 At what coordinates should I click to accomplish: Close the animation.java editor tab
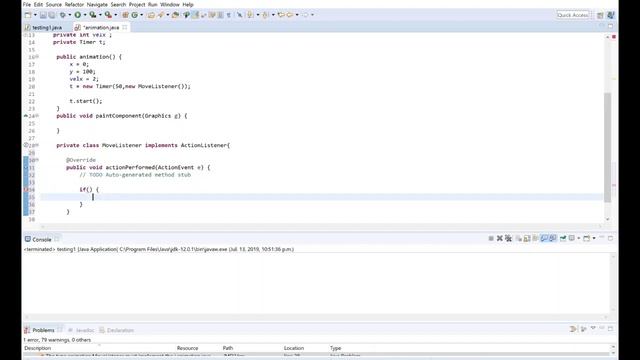124,27
